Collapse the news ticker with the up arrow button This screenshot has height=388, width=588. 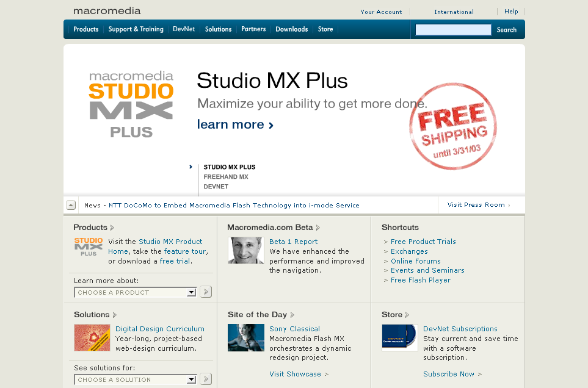pyautogui.click(x=71, y=205)
